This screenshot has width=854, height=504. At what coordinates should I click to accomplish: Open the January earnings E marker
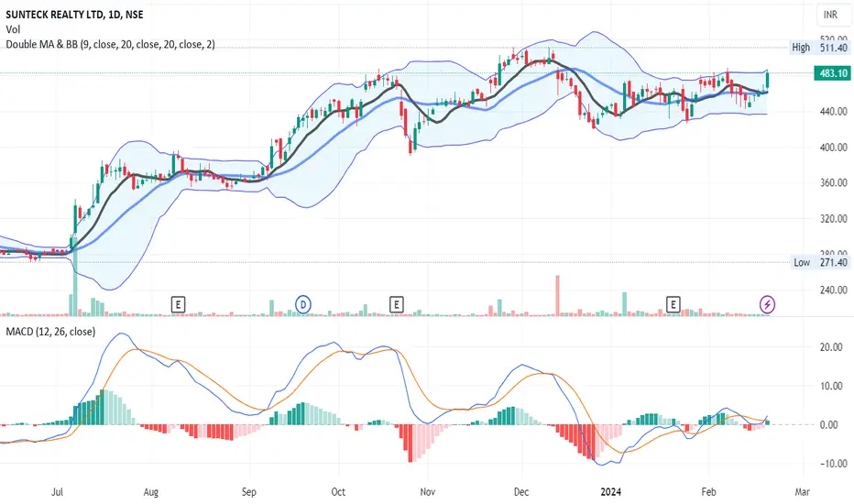coord(673,304)
